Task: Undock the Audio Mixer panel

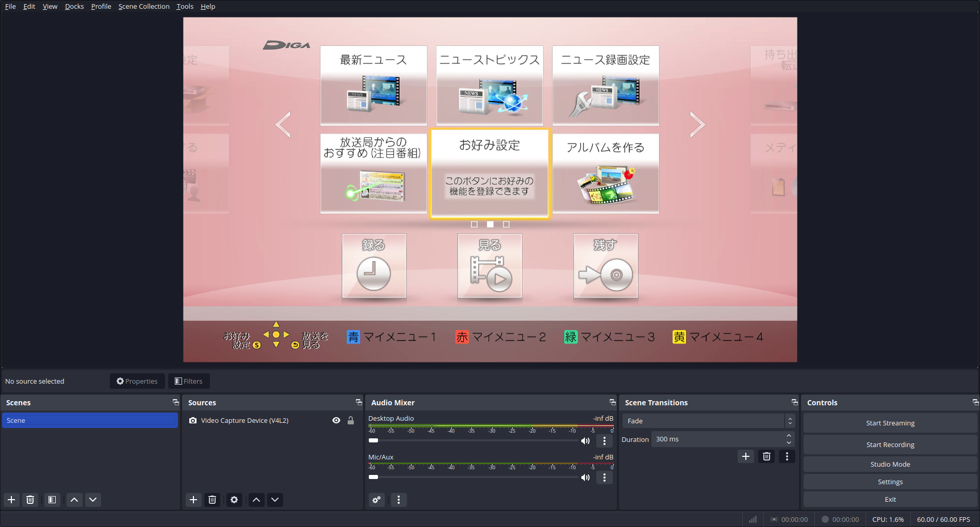Action: (612, 402)
